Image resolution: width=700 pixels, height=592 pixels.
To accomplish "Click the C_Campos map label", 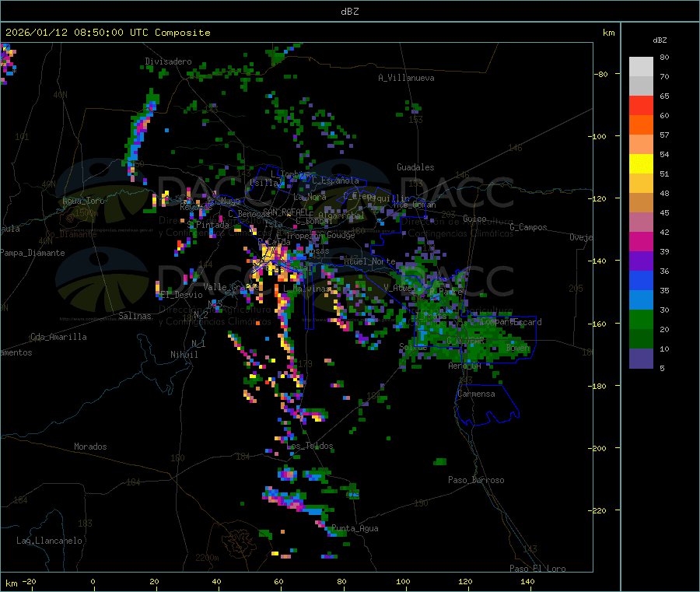I will coord(529,227).
